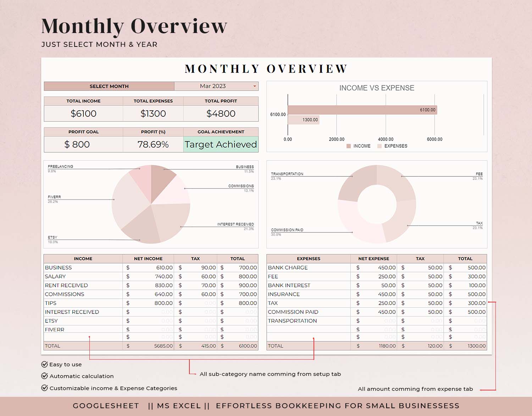Click the 900.00 total for RENT RECEIVED

[x=238, y=285]
